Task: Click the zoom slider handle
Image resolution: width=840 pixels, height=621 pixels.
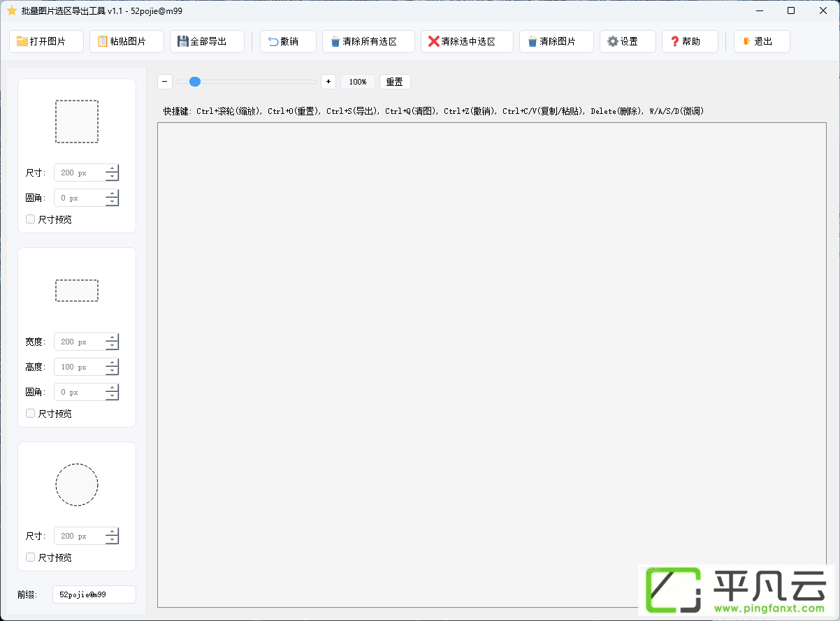Action: [x=195, y=82]
